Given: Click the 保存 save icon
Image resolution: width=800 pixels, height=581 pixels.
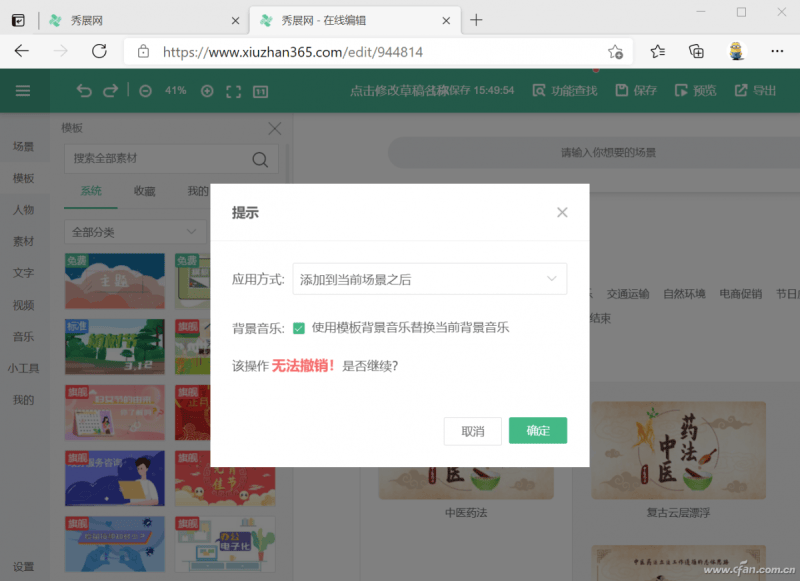Looking at the screenshot, I should point(635,90).
